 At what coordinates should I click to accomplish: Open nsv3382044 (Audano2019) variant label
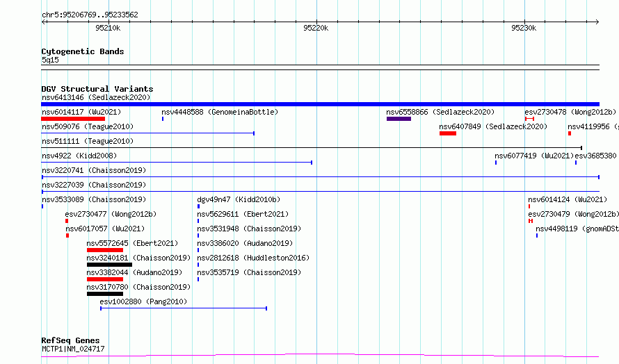tap(134, 272)
